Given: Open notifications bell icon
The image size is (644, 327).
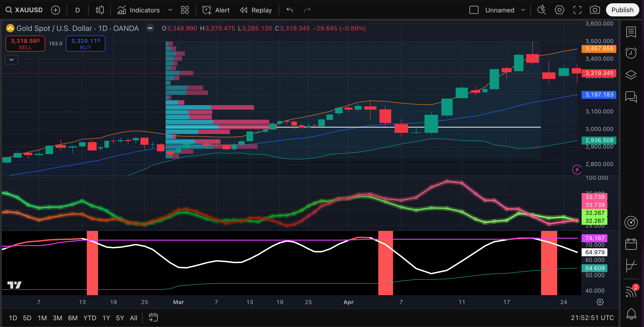Looking at the screenshot, I should click(631, 314).
